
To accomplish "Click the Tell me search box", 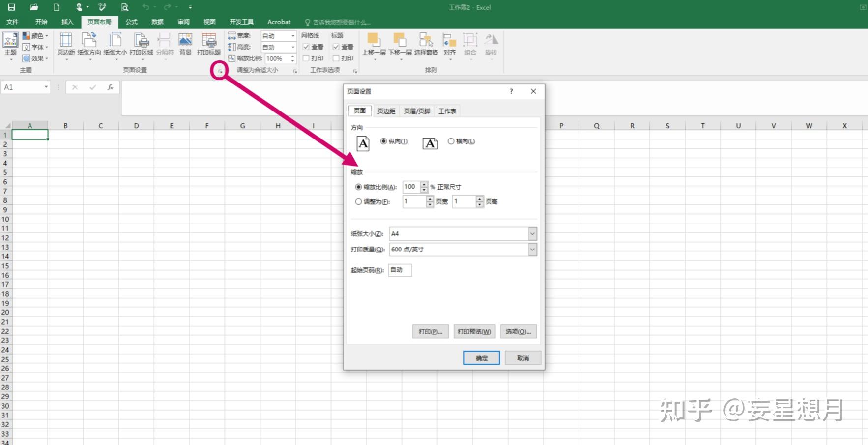I will click(x=337, y=22).
